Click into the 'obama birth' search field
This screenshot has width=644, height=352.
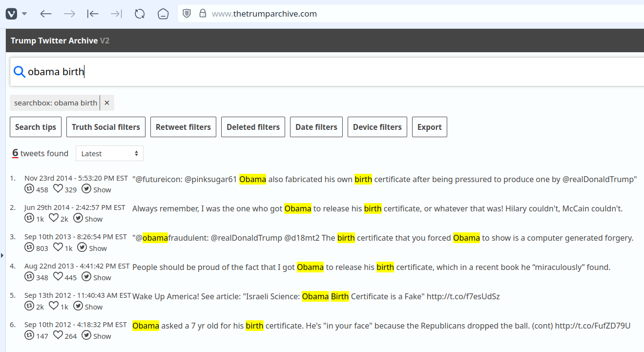[x=293, y=72]
